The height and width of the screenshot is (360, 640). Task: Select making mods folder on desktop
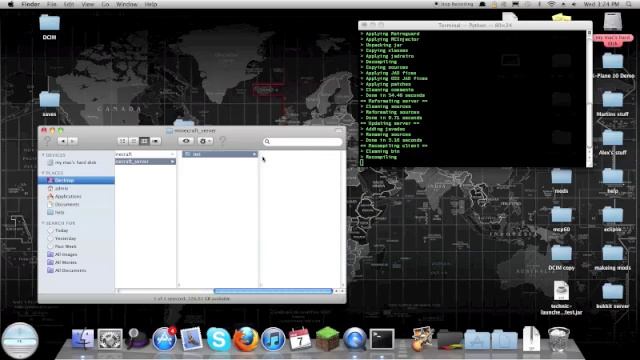[x=613, y=258]
